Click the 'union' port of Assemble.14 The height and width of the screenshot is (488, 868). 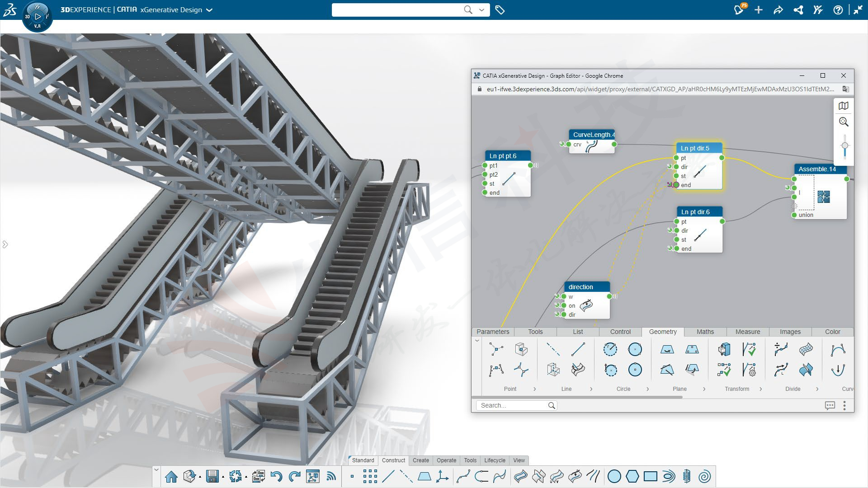[794, 215]
